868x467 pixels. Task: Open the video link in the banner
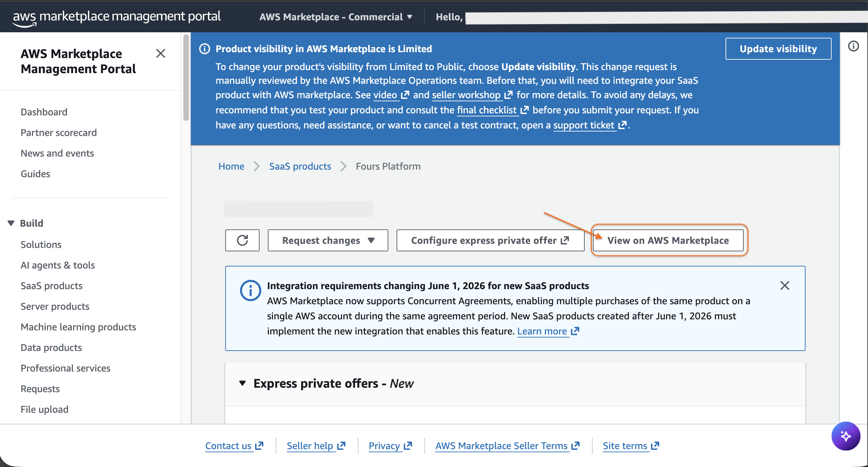tap(385, 95)
